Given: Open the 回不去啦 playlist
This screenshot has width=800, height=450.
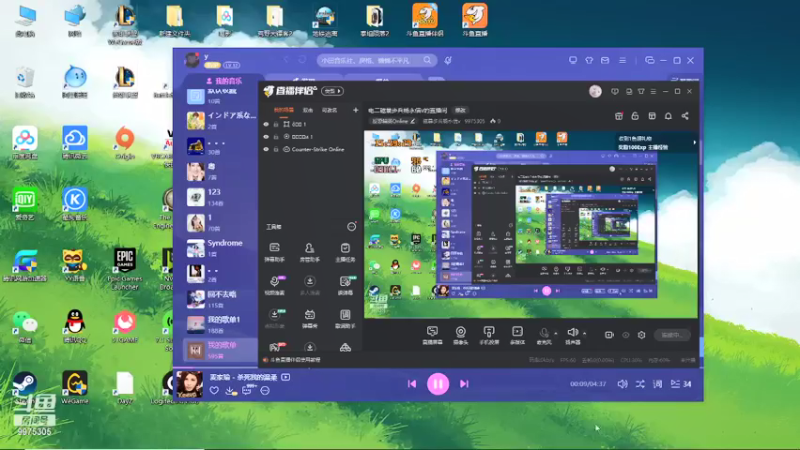Looking at the screenshot, I should tap(220, 299).
